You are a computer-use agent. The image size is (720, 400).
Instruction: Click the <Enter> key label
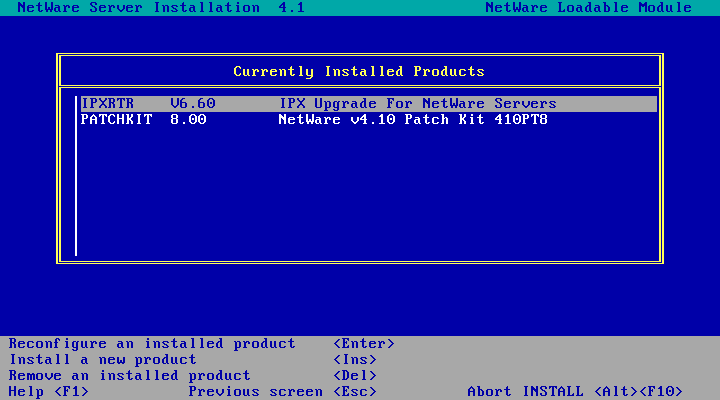tap(364, 344)
